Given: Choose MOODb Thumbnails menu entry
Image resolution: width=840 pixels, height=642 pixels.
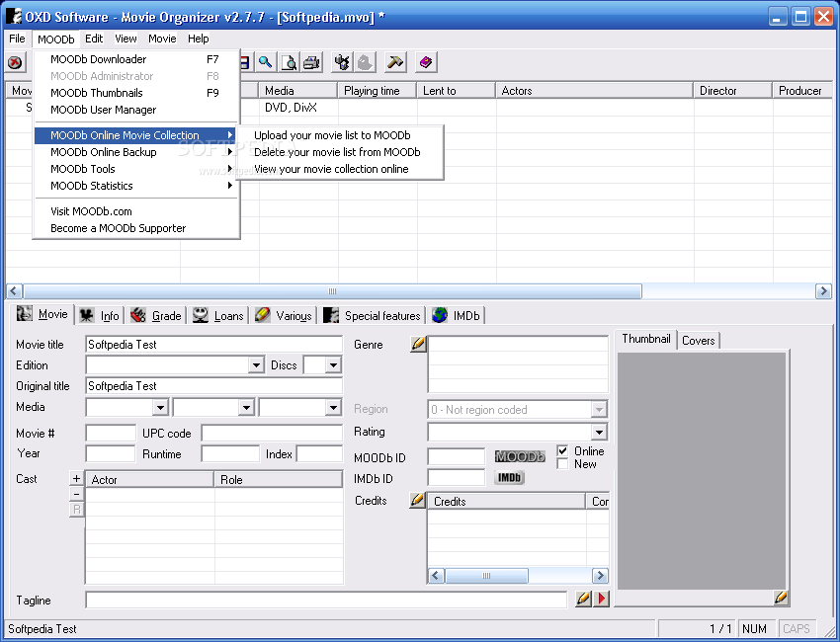Looking at the screenshot, I should tap(136, 93).
